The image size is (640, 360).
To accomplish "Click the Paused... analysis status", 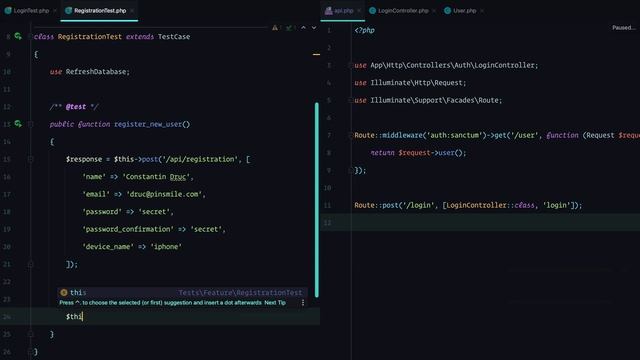I will coord(623,28).
